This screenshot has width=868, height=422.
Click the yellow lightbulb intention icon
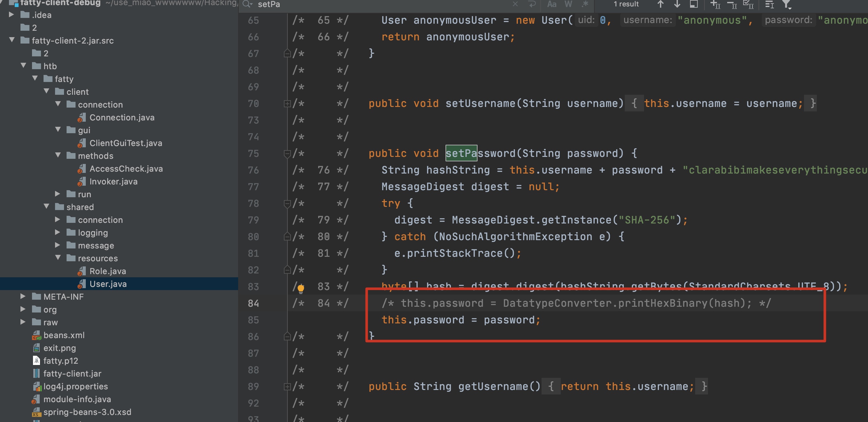(x=301, y=288)
